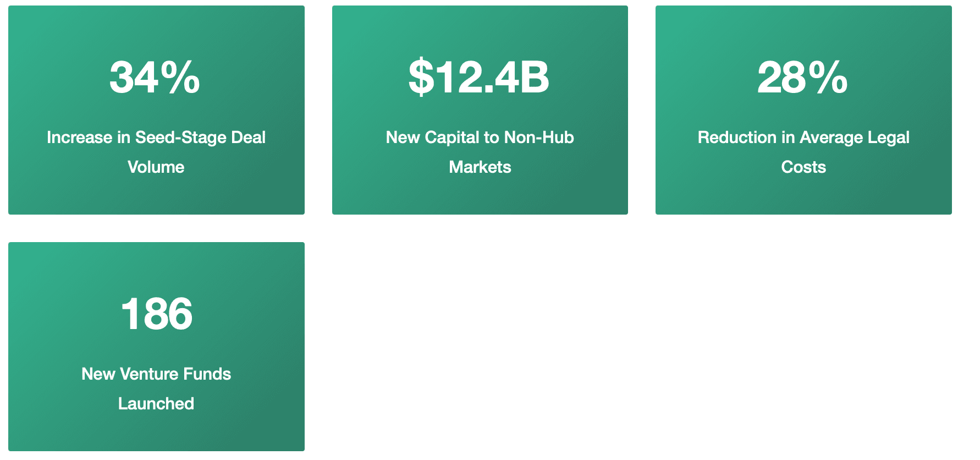Select the "Reduction in Average Legal" text line

pyautogui.click(x=803, y=137)
